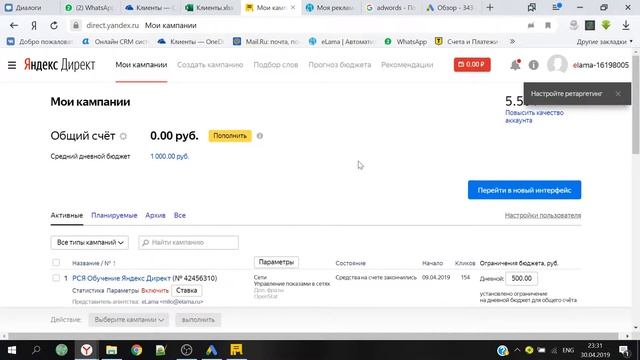Open Google Ads icon in taskbar
This screenshot has height=360, width=640.
coord(211,350)
